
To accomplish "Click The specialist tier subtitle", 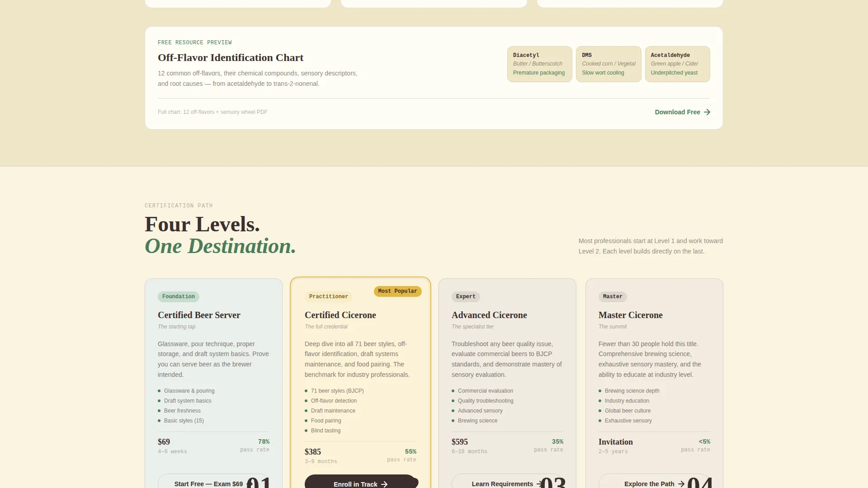I will click(472, 327).
